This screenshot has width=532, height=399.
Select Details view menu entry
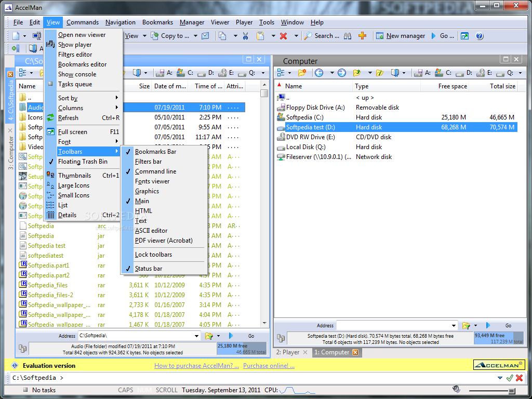coord(83,215)
